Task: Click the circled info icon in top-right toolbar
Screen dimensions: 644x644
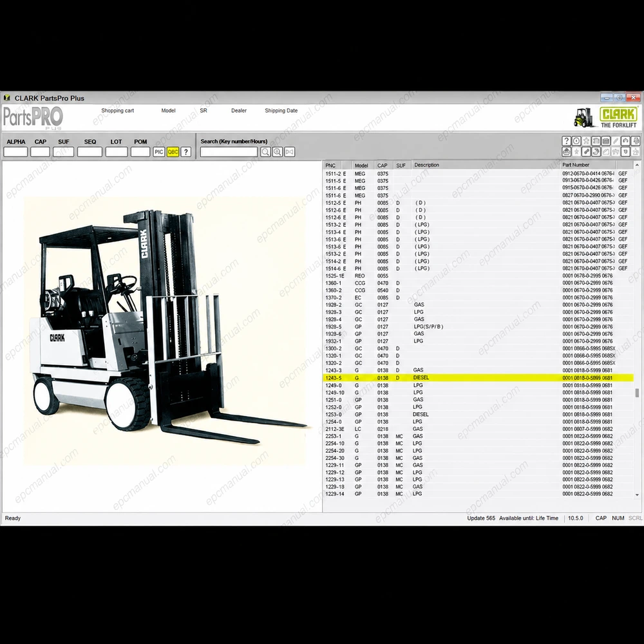Action: pyautogui.click(x=576, y=141)
